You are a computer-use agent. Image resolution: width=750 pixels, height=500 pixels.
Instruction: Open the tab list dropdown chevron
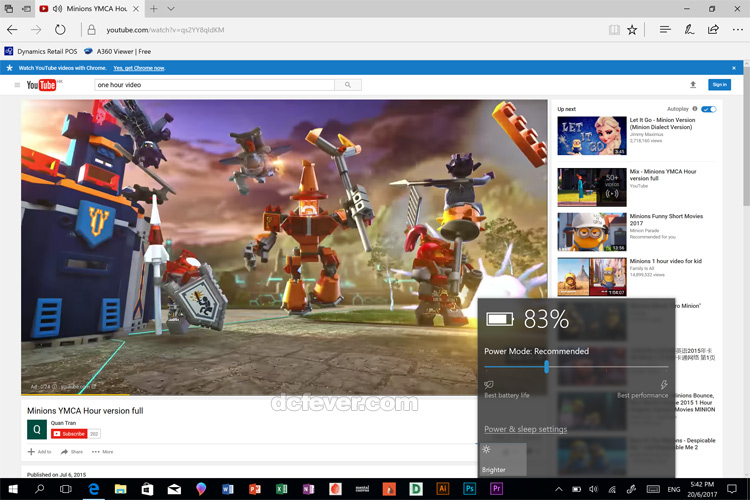click(x=171, y=9)
